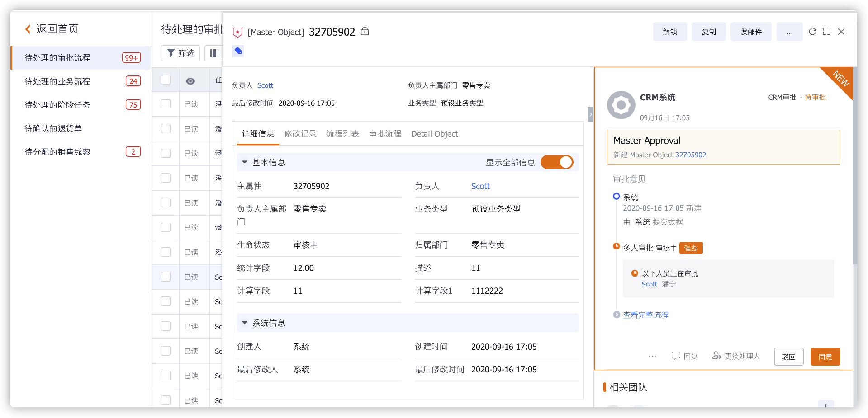Check the first 已读 row checkbox
The image size is (868, 418).
coord(166,104)
